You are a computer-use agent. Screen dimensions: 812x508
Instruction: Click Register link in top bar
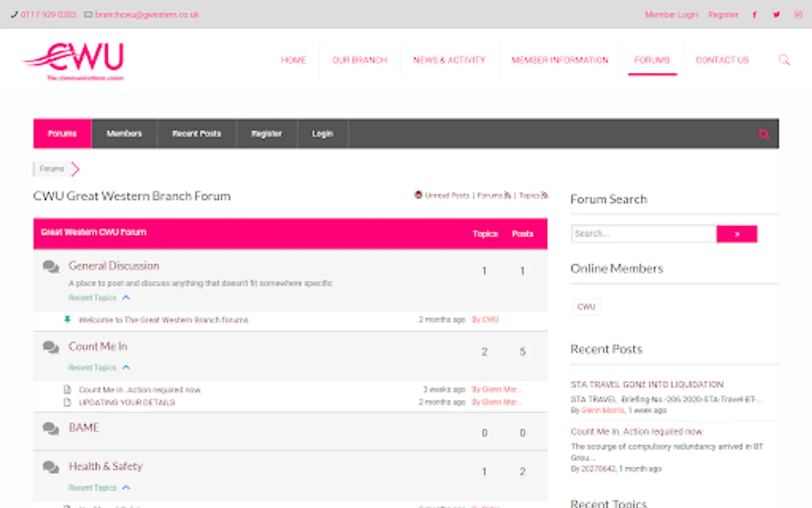[x=723, y=15]
